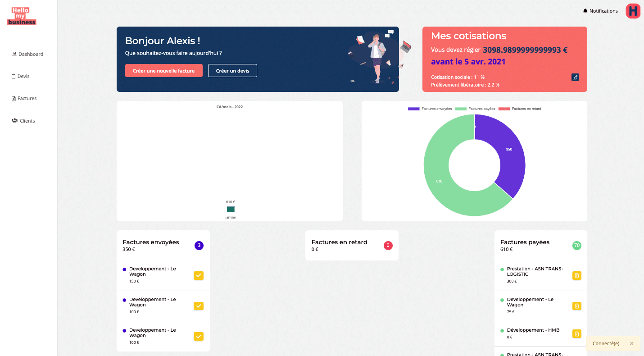Go to Dashboard in the sidebar
The width and height of the screenshot is (644, 356).
27,54
